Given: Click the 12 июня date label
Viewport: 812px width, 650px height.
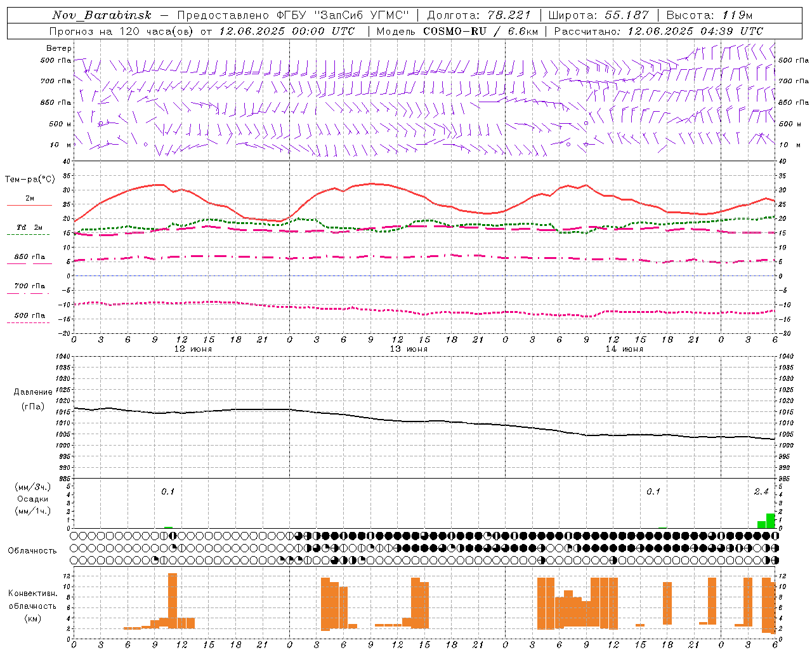Looking at the screenshot, I should click(x=193, y=349).
